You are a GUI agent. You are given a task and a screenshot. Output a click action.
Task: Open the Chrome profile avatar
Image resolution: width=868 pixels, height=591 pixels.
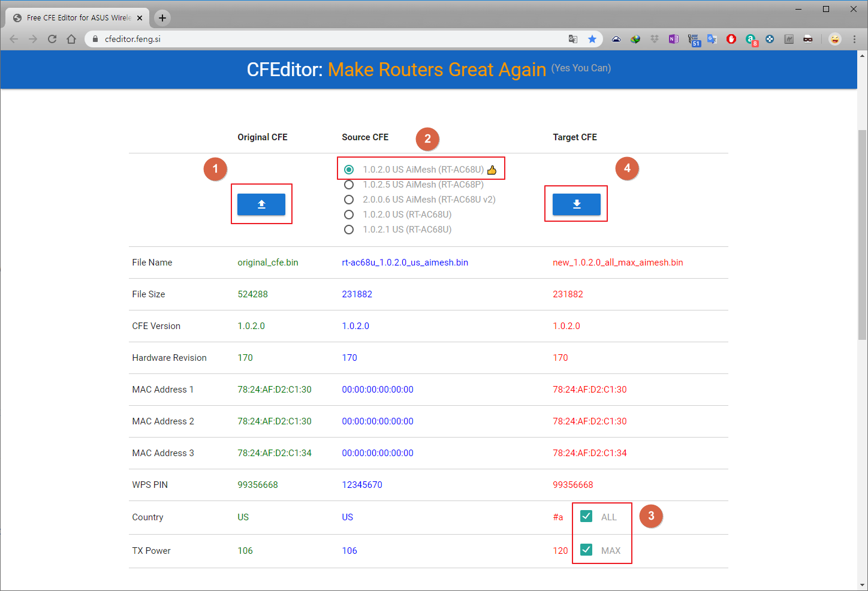[x=835, y=39]
